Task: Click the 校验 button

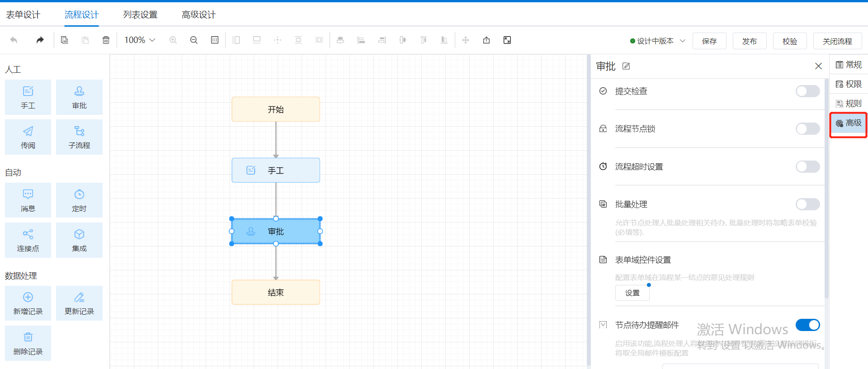Action: (x=790, y=41)
